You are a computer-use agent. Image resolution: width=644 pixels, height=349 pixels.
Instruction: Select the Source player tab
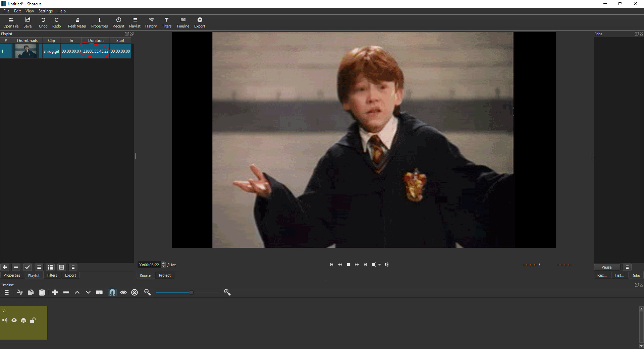coord(145,275)
